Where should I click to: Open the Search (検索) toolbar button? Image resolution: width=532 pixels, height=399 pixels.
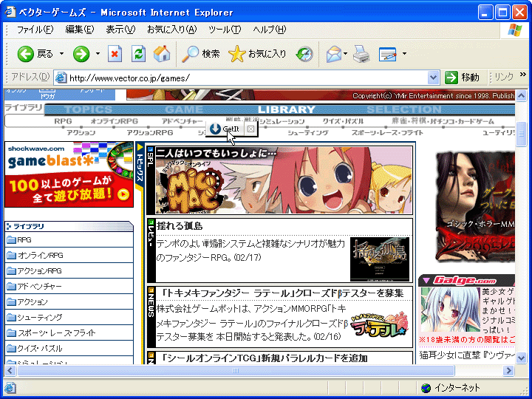point(201,54)
